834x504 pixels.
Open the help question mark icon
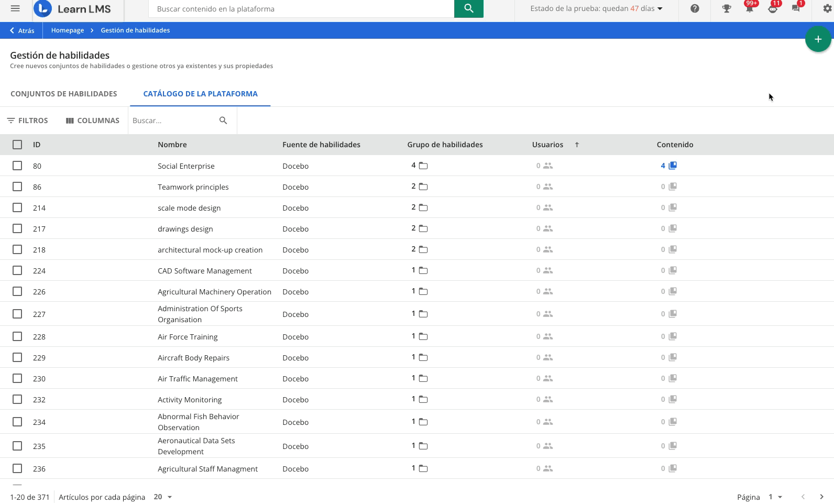click(x=695, y=8)
